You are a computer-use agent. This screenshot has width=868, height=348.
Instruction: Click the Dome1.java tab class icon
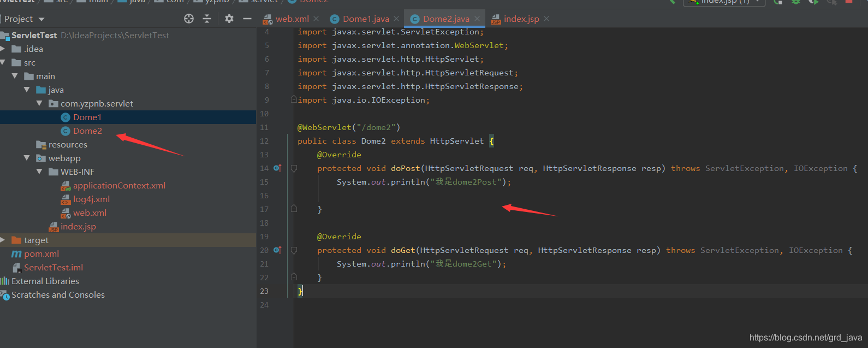coord(335,19)
